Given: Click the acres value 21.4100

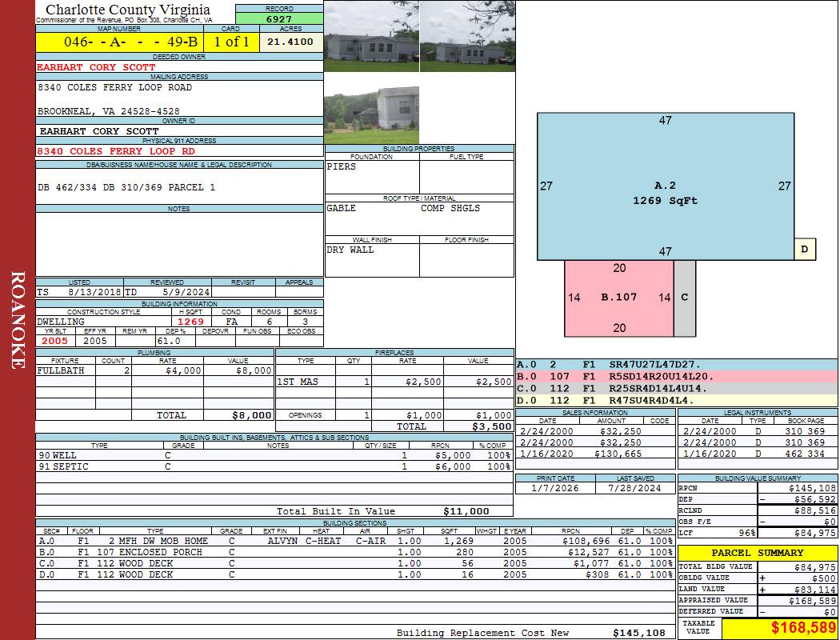Looking at the screenshot, I should pos(290,42).
